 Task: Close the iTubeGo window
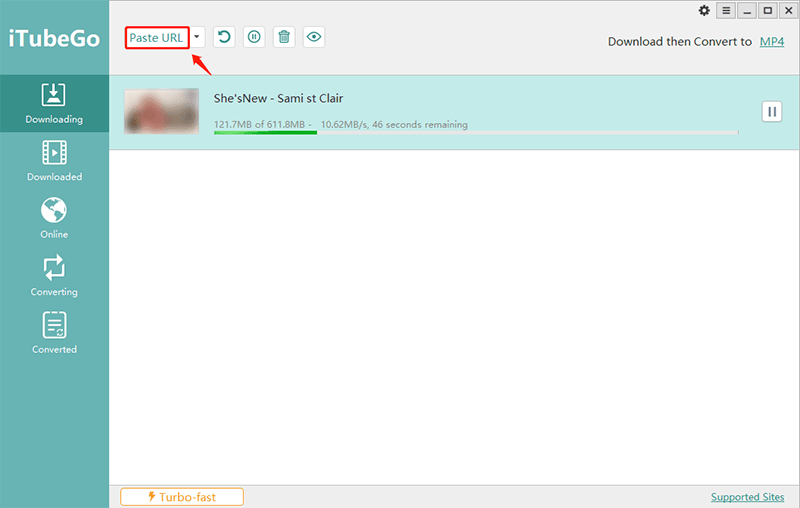coord(788,11)
